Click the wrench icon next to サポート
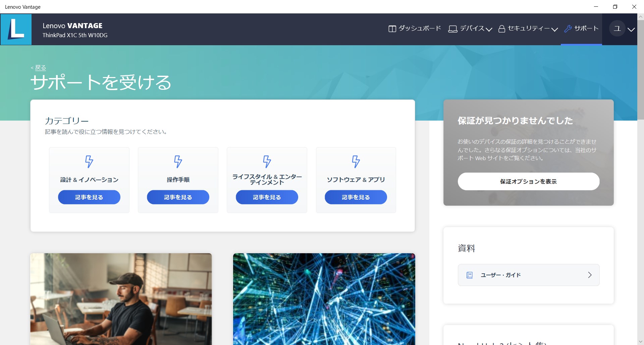The image size is (644, 345). pos(568,28)
